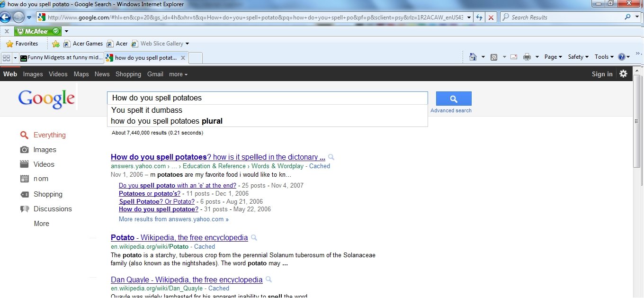Open the search provider dropdown arrow
Viewport: 644px width, 298px height.
coord(636,17)
